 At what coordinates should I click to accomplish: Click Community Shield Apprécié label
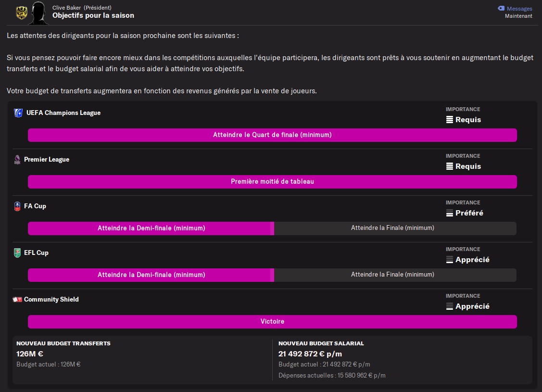click(472, 306)
